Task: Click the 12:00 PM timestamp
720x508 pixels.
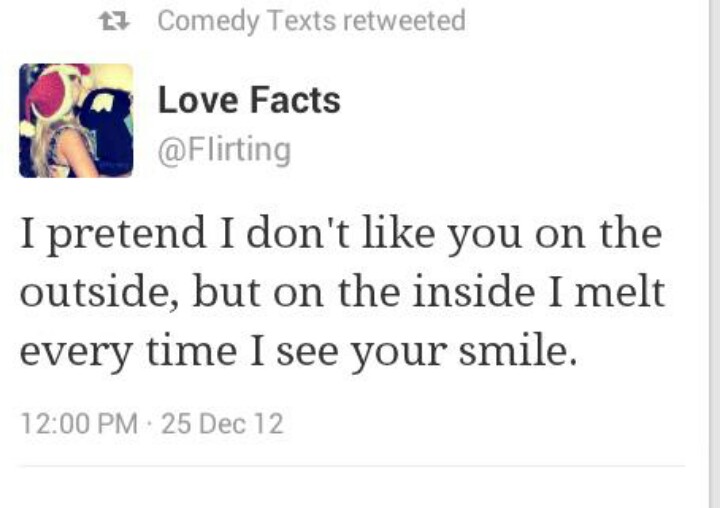Action: coord(79,424)
